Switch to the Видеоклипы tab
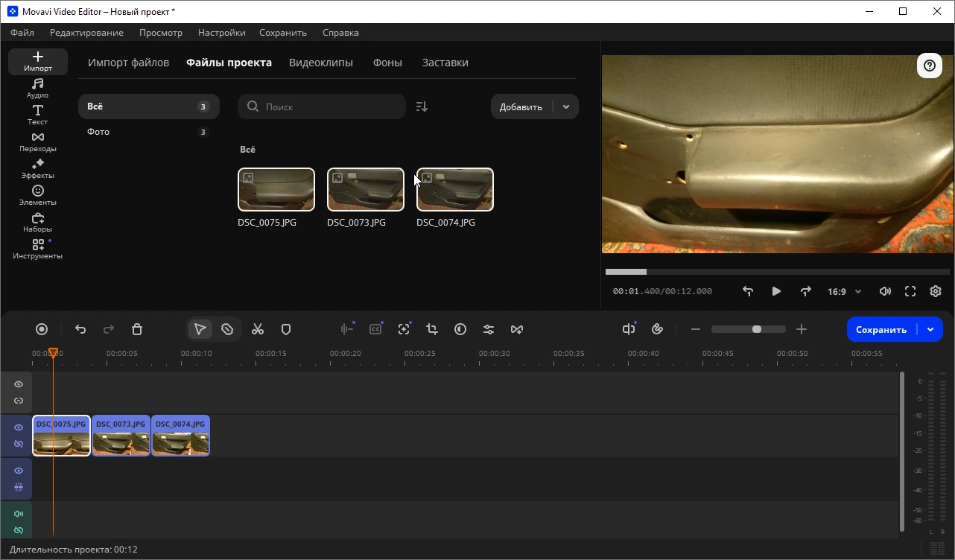Image resolution: width=955 pixels, height=560 pixels. (321, 63)
